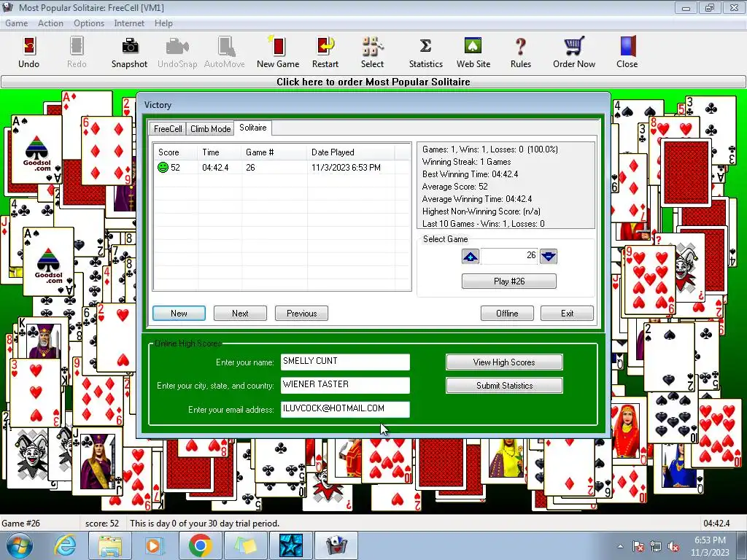Sort by the Date Played column header
Screen dimensions: 747x560
(351, 152)
